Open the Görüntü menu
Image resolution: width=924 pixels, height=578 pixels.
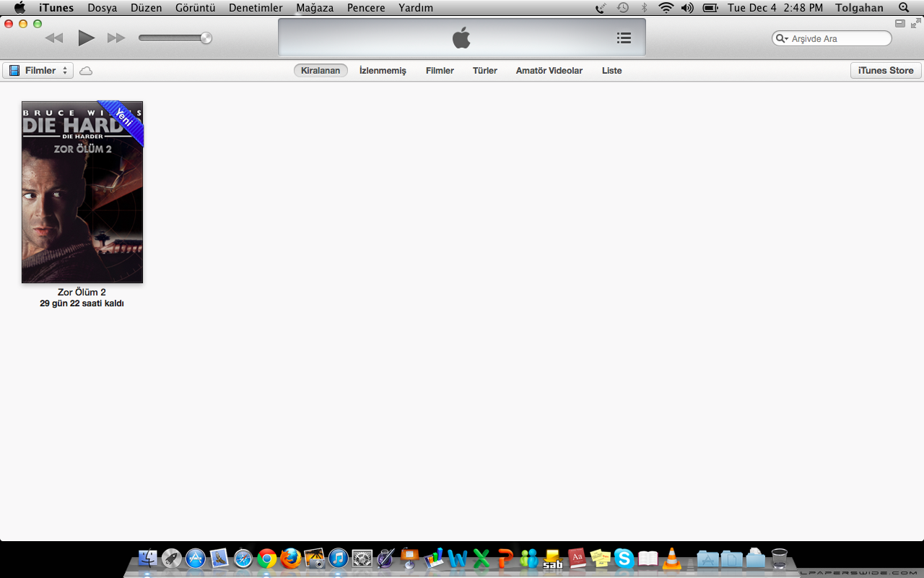(196, 8)
